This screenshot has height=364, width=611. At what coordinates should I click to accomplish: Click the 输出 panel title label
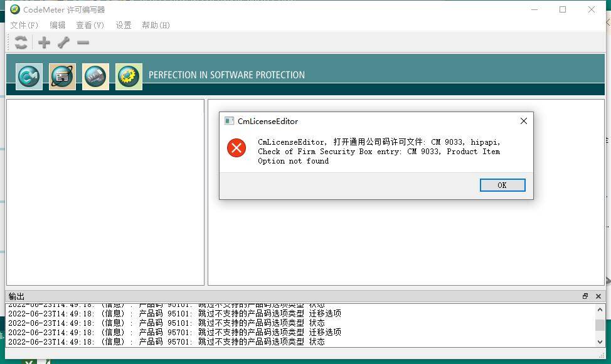click(16, 296)
